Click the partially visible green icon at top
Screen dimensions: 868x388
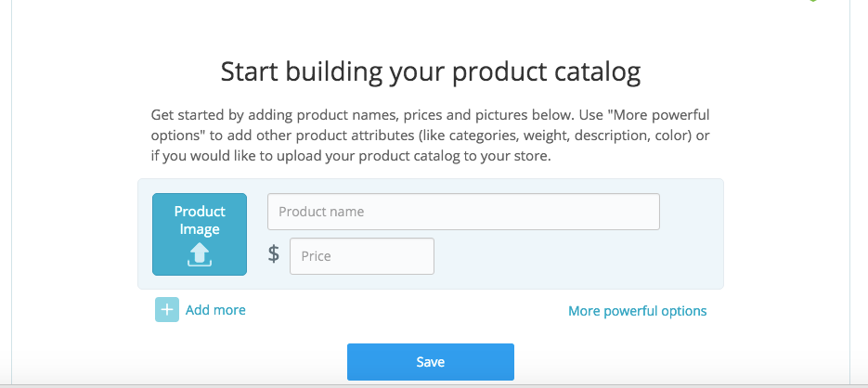pyautogui.click(x=812, y=1)
